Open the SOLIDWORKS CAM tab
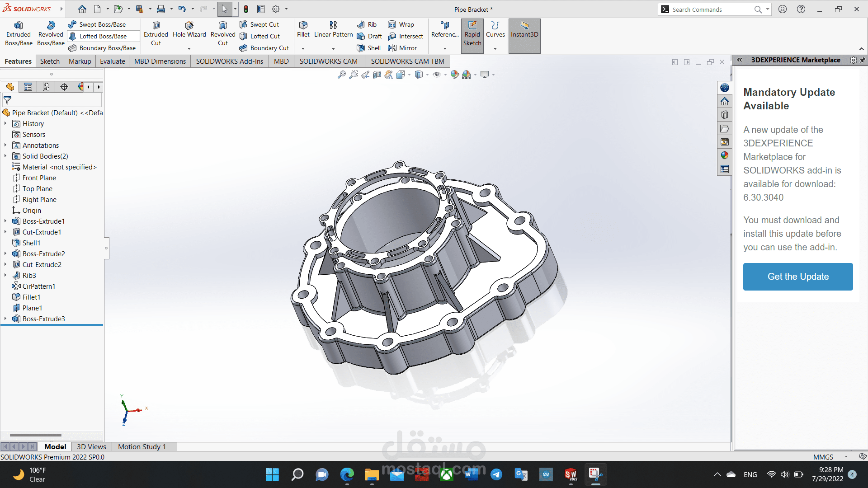The height and width of the screenshot is (488, 868). click(x=329, y=61)
